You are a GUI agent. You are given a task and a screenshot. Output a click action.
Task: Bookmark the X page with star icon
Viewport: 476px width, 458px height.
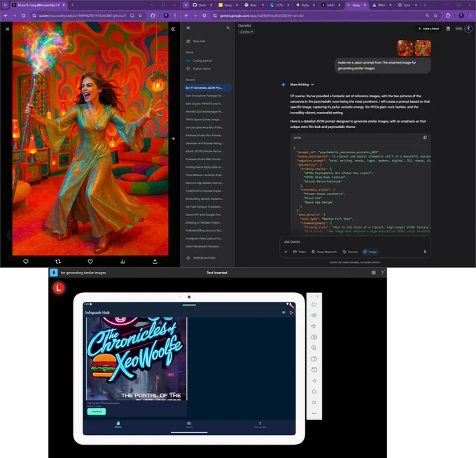(x=140, y=15)
